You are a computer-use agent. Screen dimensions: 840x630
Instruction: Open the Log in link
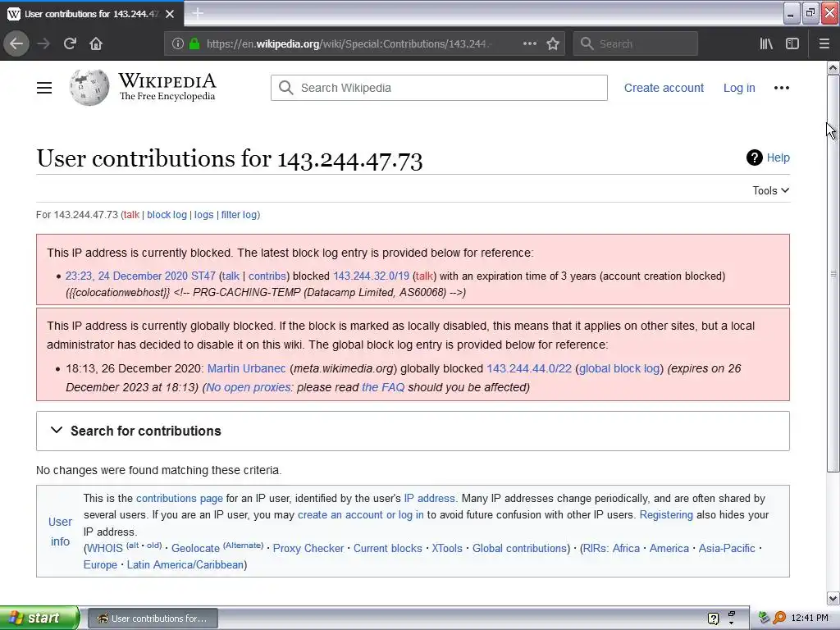click(739, 88)
